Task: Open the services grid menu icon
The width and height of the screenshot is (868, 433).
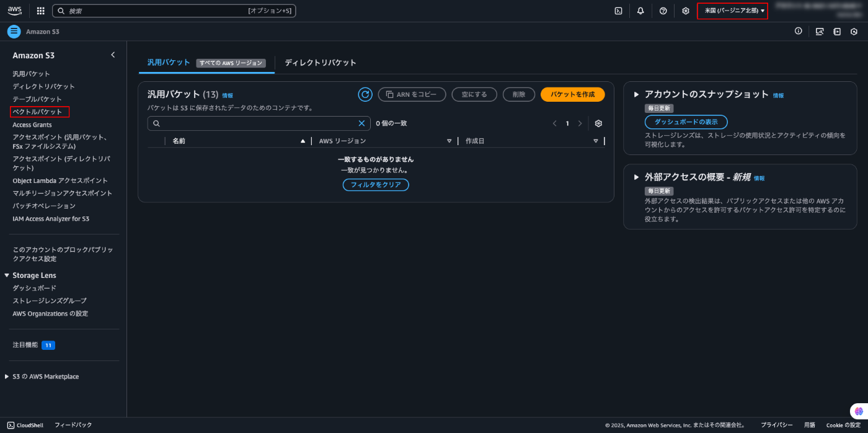Action: (41, 11)
